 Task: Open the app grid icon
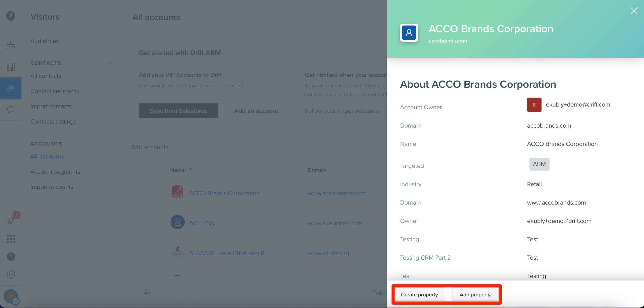tap(11, 239)
